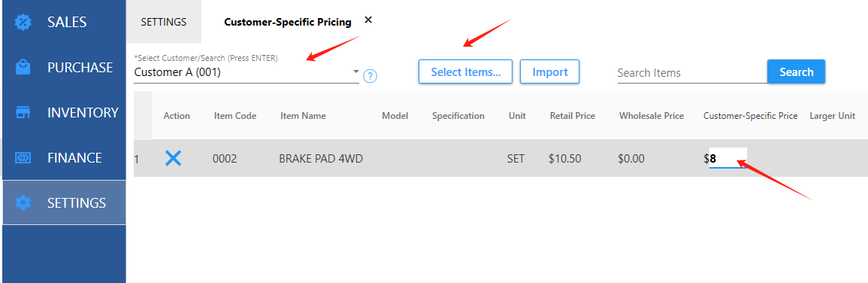The image size is (868, 283).
Task: Expand the customer dropdown arrow
Action: (x=355, y=72)
